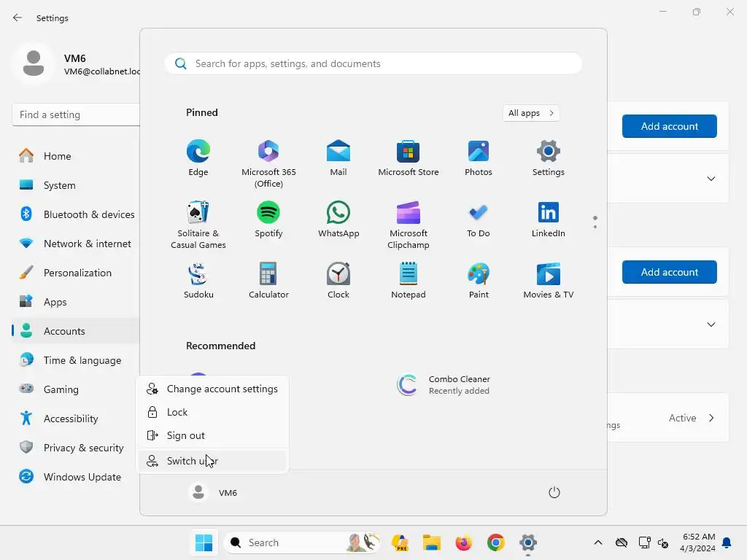Open Time & language settings
This screenshot has height=560, width=747.
pos(76,360)
